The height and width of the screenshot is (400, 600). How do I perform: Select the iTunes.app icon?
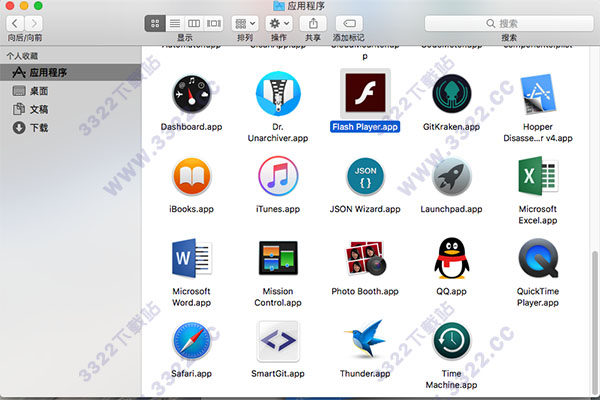click(278, 176)
